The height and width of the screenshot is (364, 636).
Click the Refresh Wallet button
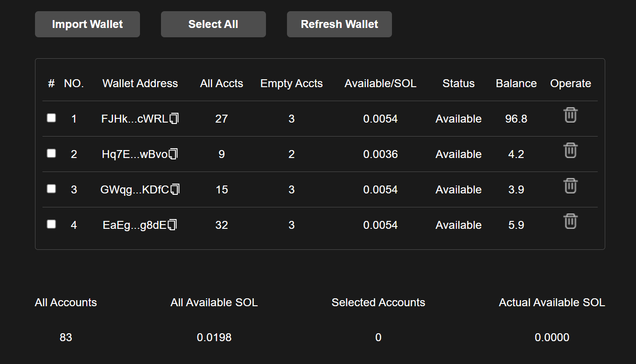click(x=339, y=24)
